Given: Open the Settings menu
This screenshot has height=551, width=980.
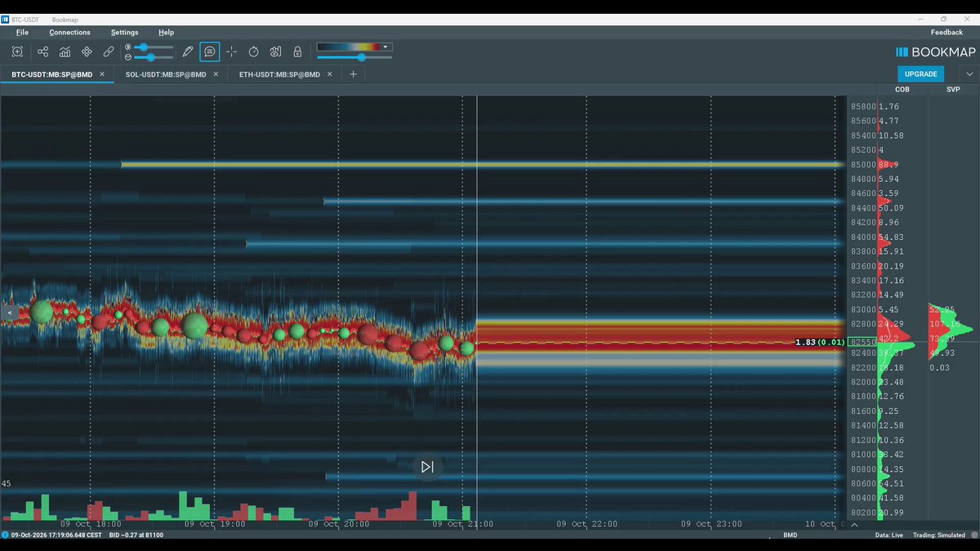Looking at the screenshot, I should (125, 33).
